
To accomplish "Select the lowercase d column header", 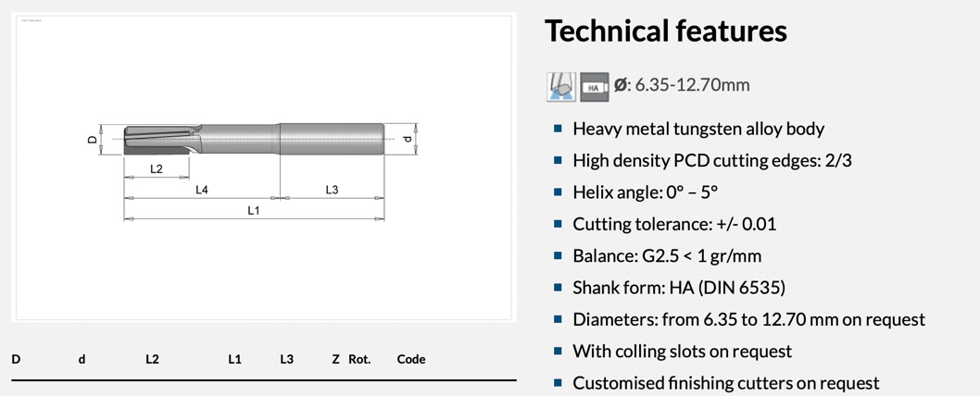I will pos(82,359).
